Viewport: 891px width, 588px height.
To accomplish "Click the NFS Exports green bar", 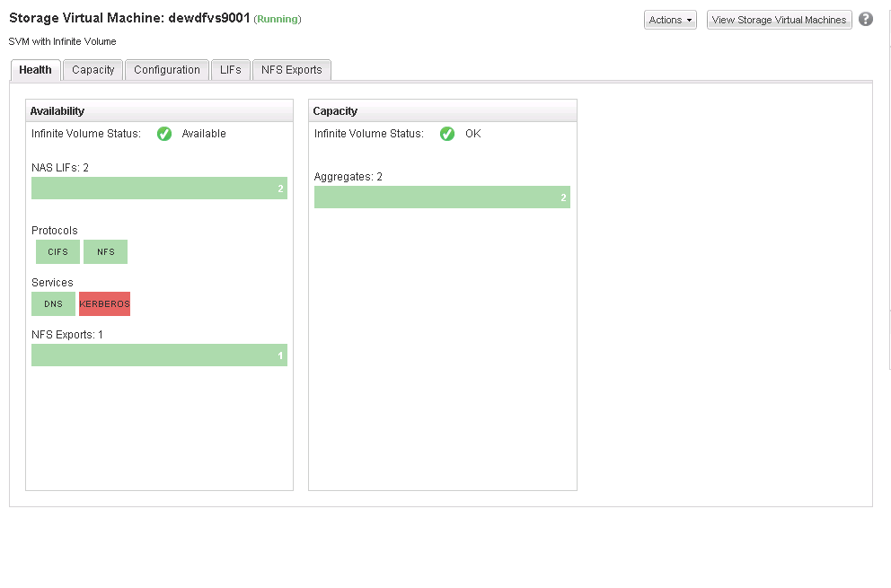I will [x=159, y=355].
